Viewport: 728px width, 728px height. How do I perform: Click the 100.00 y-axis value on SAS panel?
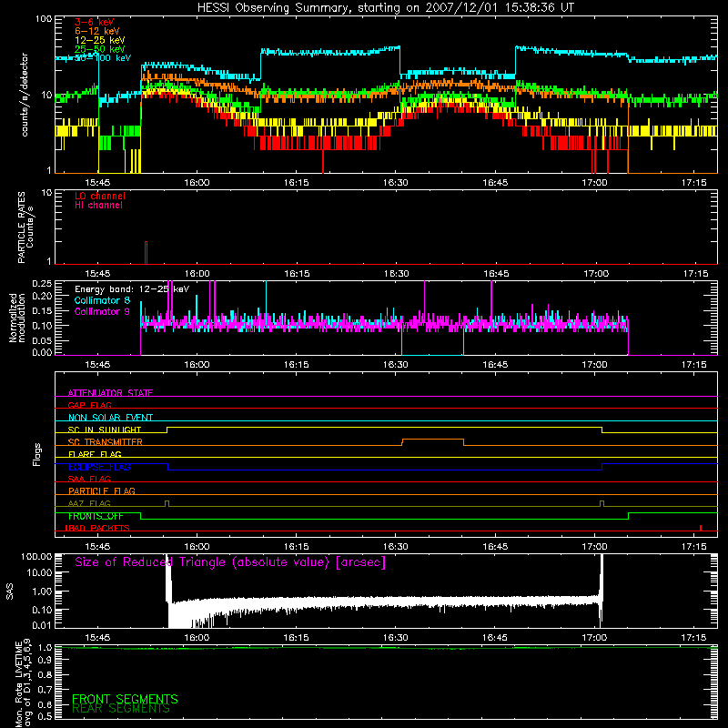[36, 557]
